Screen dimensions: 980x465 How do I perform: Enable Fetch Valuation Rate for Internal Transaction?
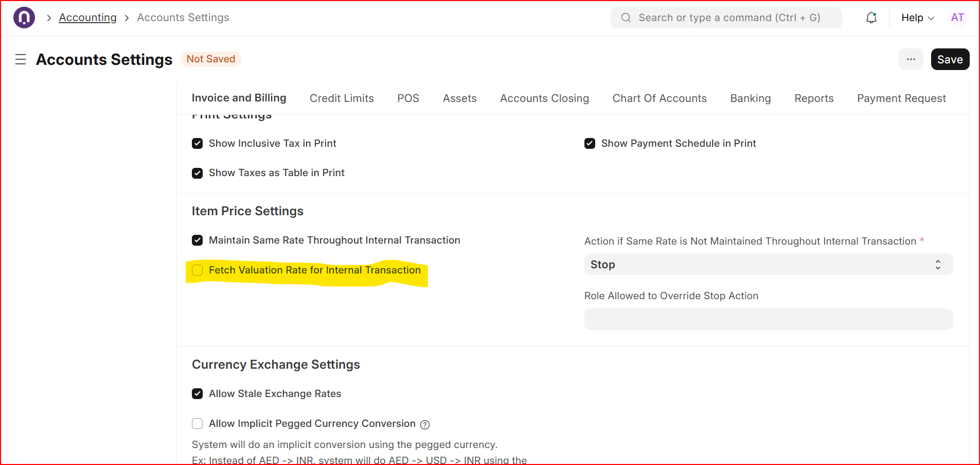click(x=198, y=270)
